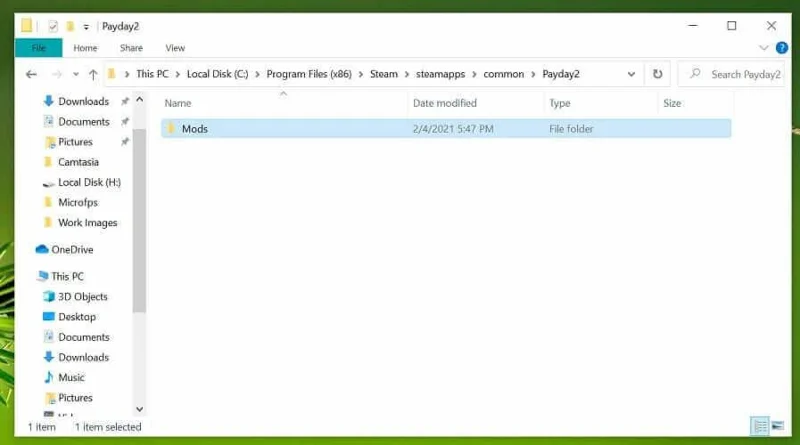Click the navigation pane scrollbar thumb
Viewport: 800px width, 445px height.
[x=139, y=219]
